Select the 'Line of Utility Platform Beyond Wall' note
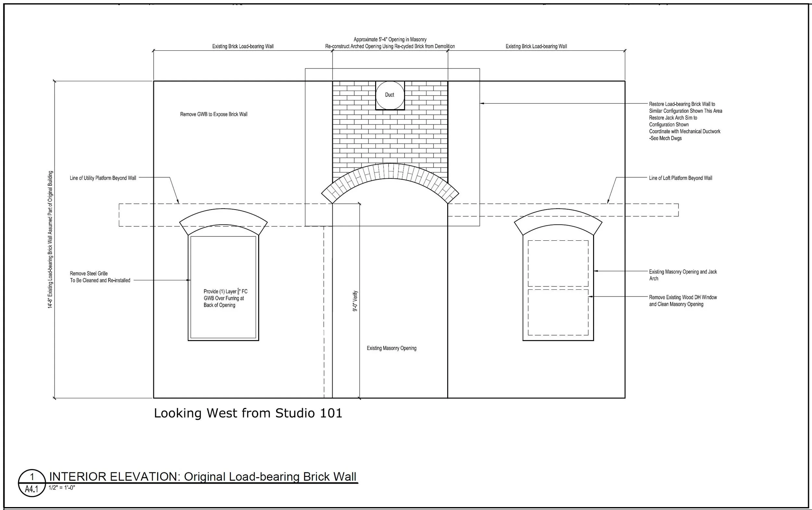Screen dimensions: 812x510 tap(103, 178)
